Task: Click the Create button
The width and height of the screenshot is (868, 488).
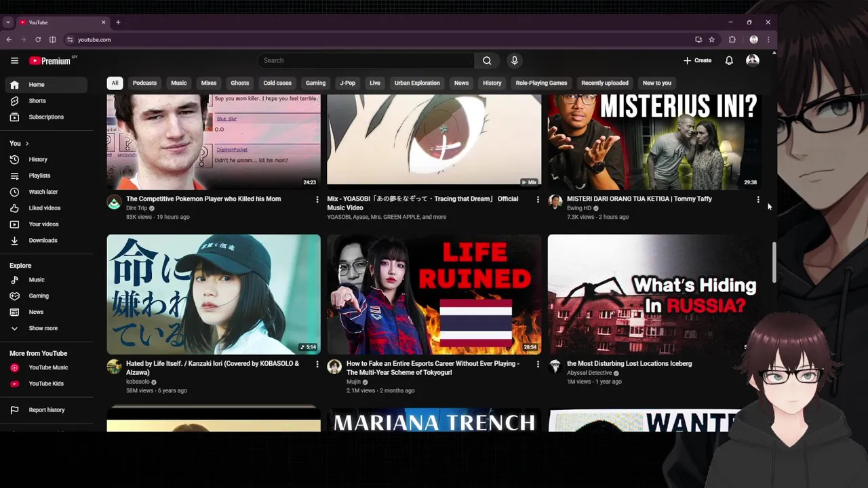Action: click(698, 60)
